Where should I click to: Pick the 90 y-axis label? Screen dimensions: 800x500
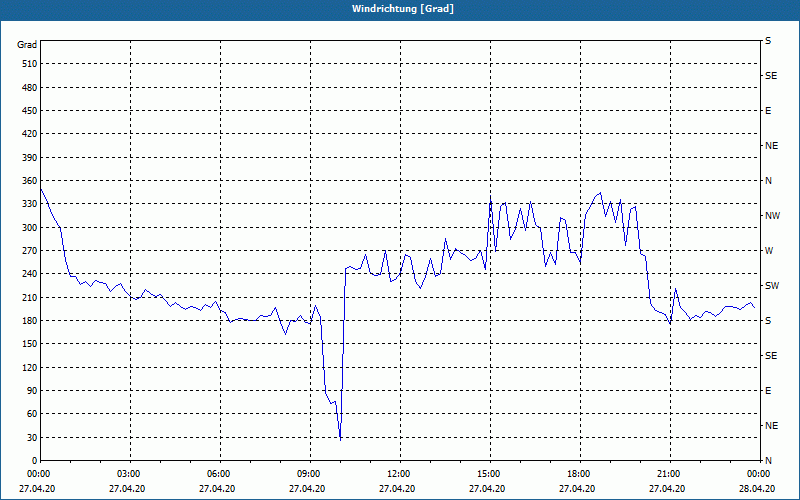tap(32, 391)
